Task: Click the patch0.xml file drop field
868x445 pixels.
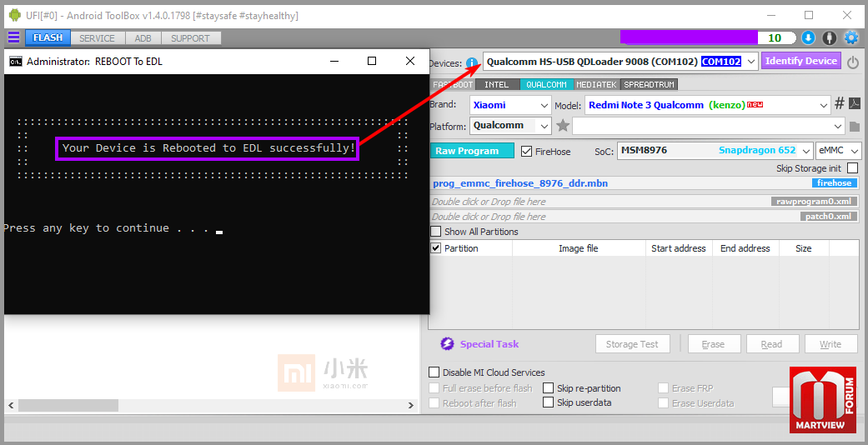Action: coord(645,217)
